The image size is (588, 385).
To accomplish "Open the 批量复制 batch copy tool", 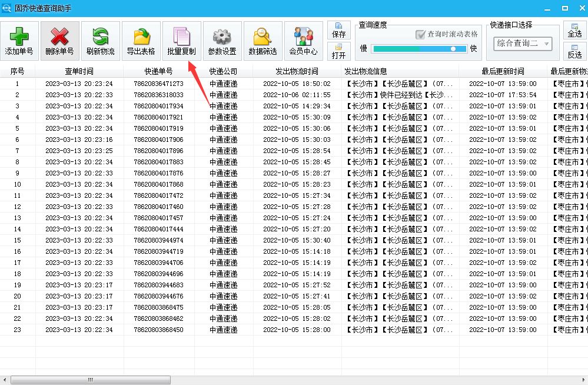I will coord(181,40).
